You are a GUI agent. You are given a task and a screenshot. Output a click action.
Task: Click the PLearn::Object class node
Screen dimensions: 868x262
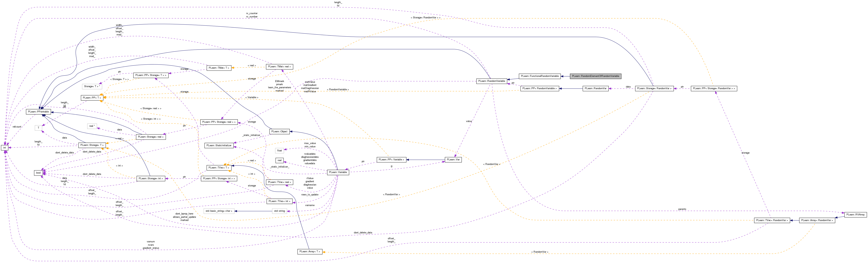pos(280,132)
